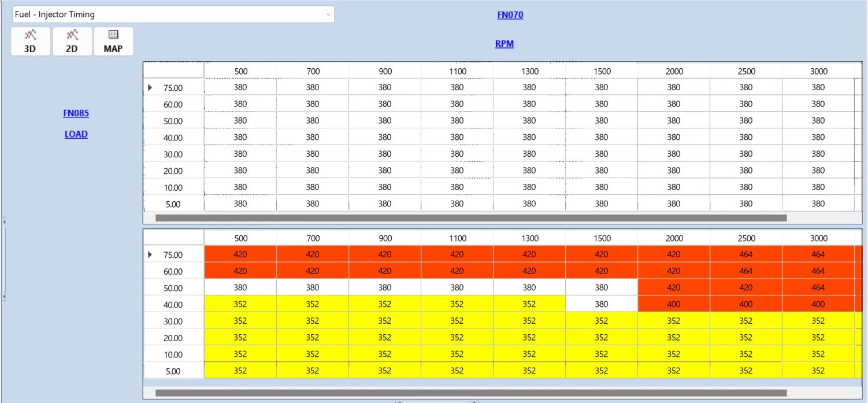Select the upper table 1500 column header
This screenshot has height=403, width=868.
(602, 71)
